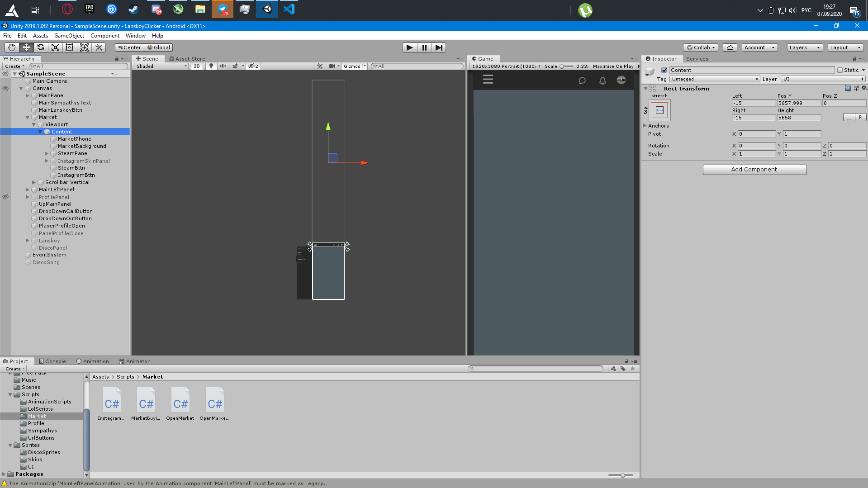
Task: Open the Collab button
Action: 701,47
